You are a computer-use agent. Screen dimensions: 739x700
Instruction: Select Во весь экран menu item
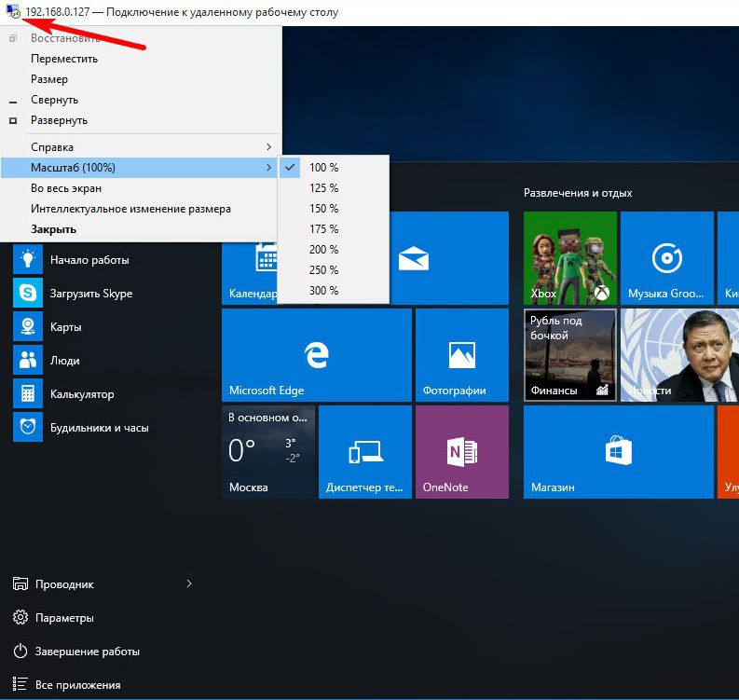66,188
